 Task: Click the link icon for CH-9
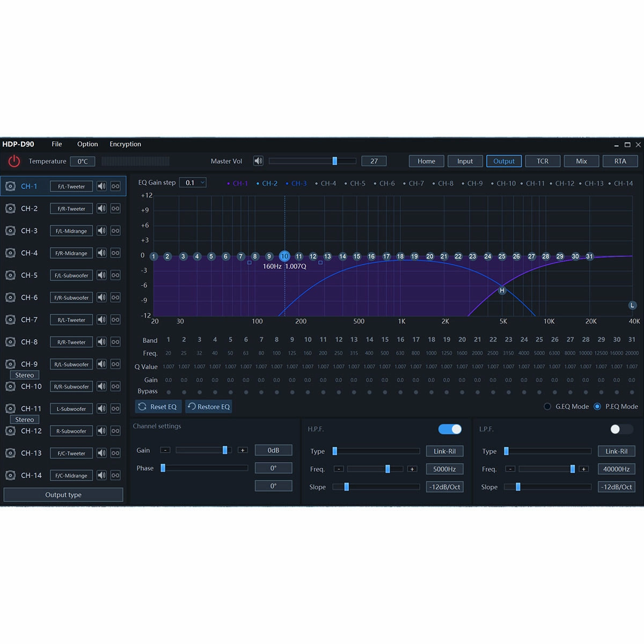point(115,364)
